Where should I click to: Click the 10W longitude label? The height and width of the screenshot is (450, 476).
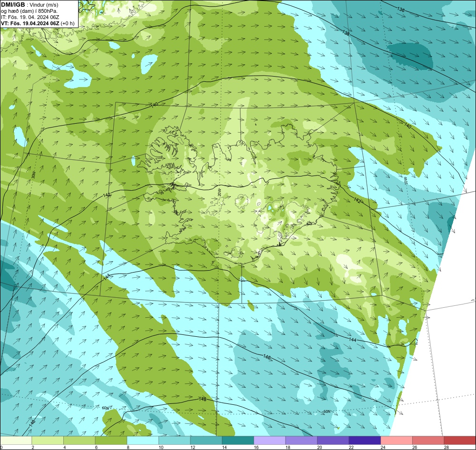pyautogui.click(x=405, y=180)
